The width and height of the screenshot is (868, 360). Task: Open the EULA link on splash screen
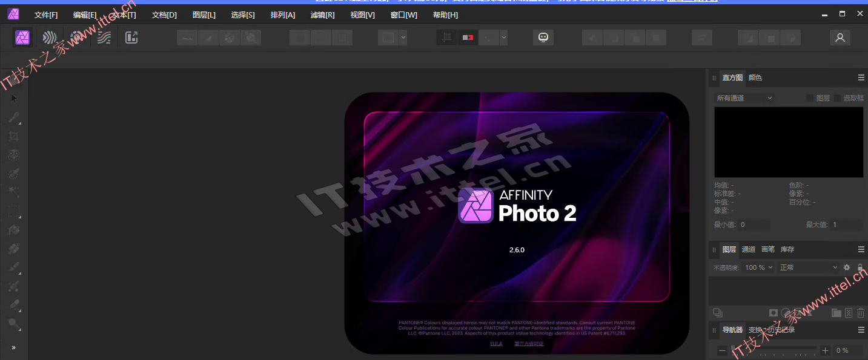(x=496, y=344)
